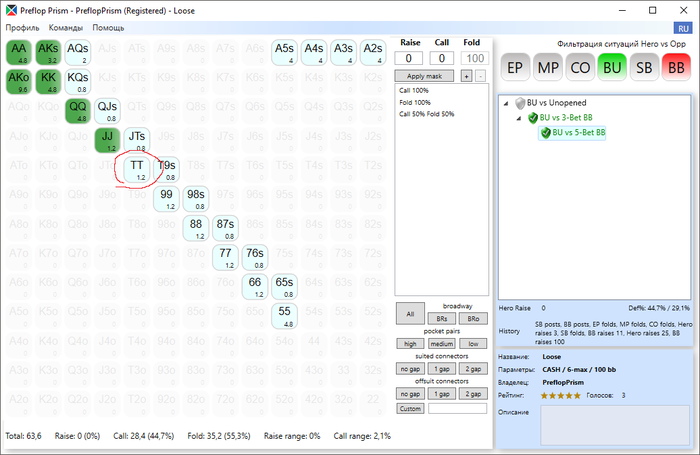Open the Профиль menu
700x455 pixels.
tap(22, 28)
